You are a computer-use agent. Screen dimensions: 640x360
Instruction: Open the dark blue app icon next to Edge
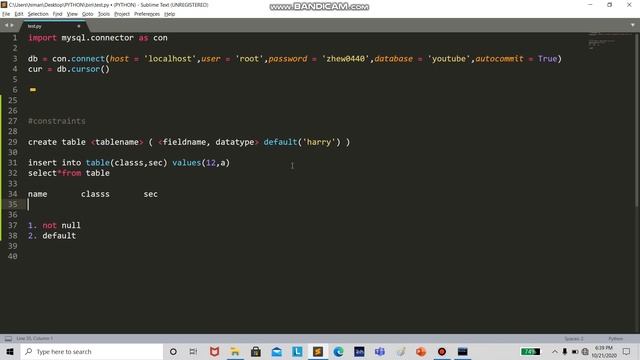tap(359, 351)
